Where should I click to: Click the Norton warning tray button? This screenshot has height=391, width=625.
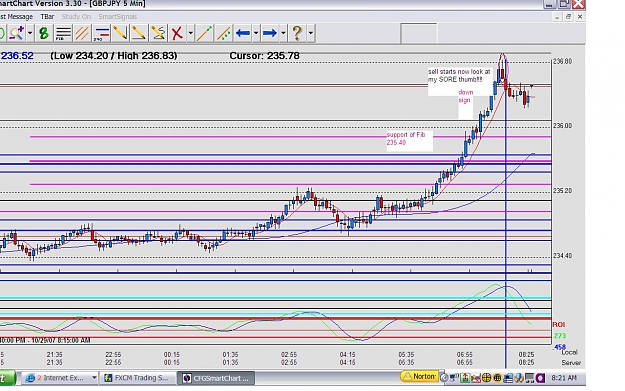420,376
